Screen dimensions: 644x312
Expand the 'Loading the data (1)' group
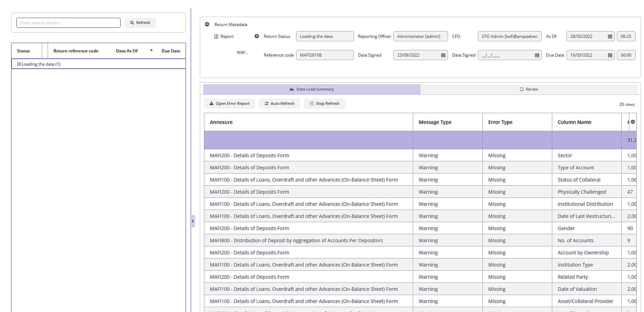click(19, 64)
